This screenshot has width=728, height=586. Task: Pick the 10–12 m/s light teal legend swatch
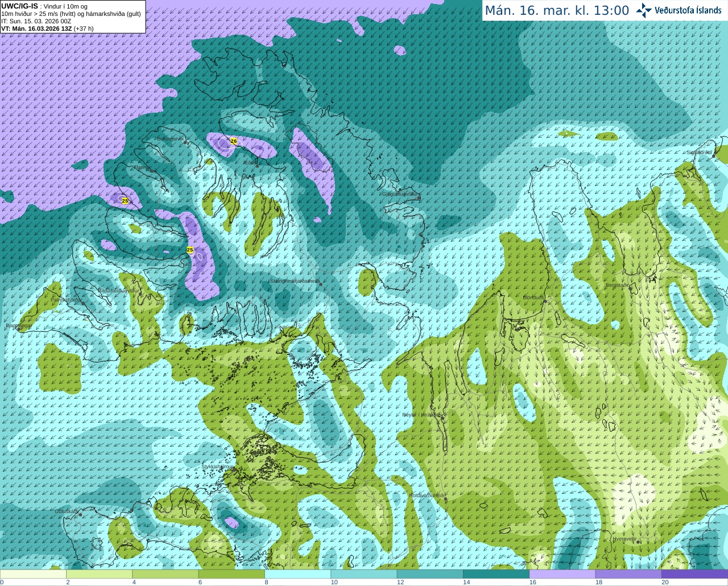[363, 574]
